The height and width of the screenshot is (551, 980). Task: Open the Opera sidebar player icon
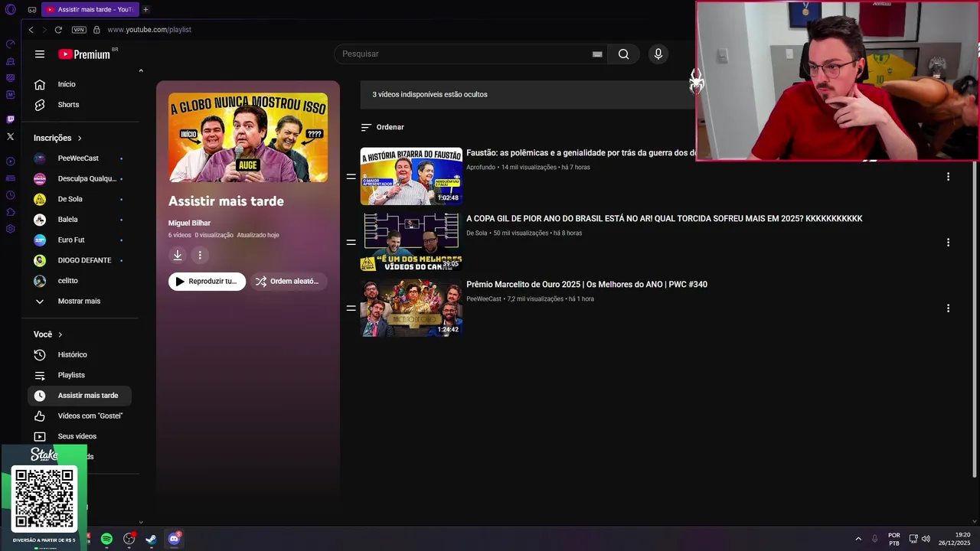pyautogui.click(x=10, y=161)
